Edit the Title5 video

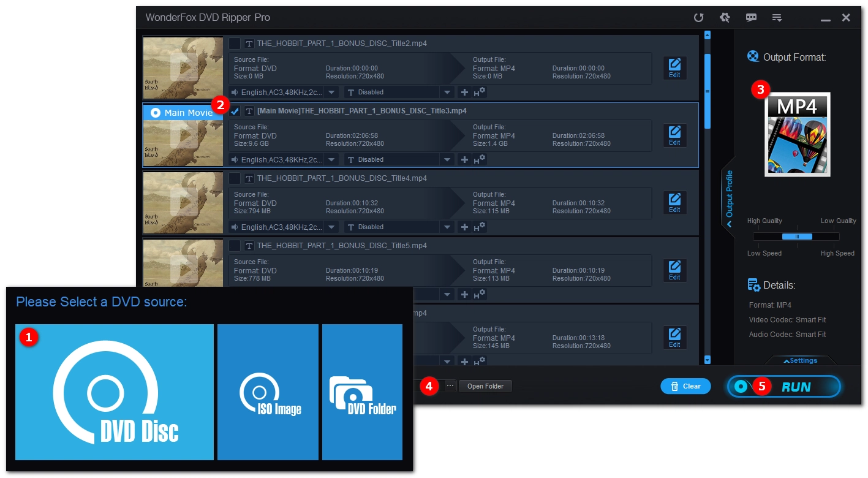[674, 270]
